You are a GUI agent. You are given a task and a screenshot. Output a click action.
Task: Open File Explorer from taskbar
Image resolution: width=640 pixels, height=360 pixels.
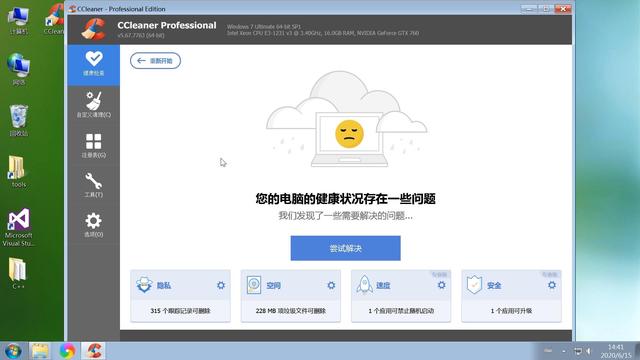pos(40,351)
